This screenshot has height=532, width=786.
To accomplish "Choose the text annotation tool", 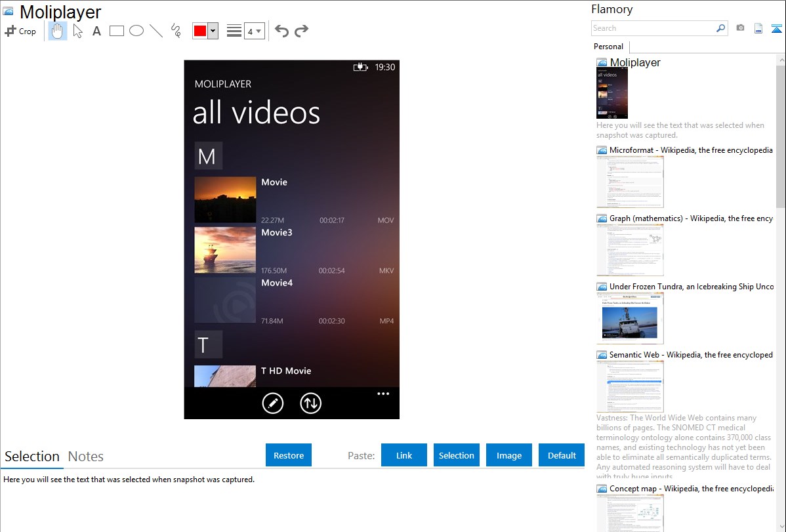I will 96,31.
